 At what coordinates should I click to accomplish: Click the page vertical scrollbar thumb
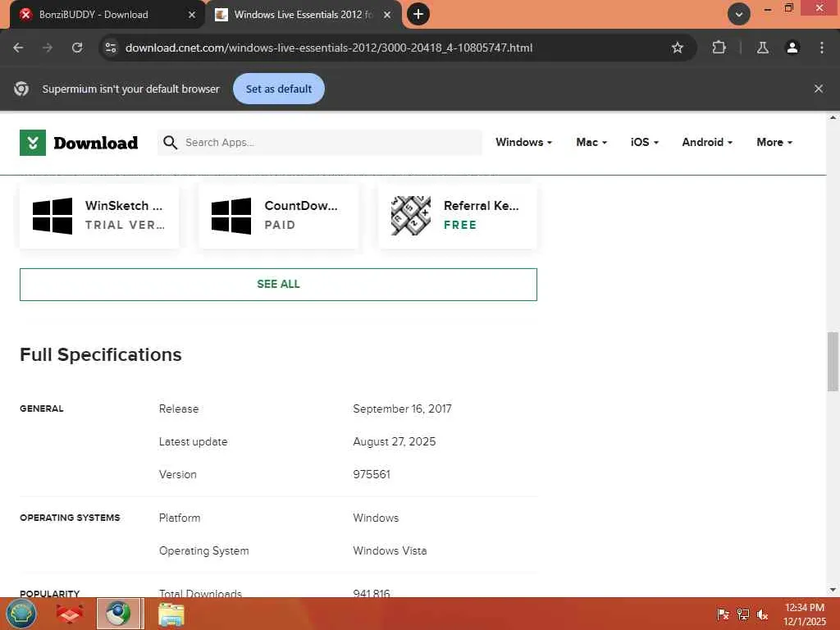click(x=833, y=362)
